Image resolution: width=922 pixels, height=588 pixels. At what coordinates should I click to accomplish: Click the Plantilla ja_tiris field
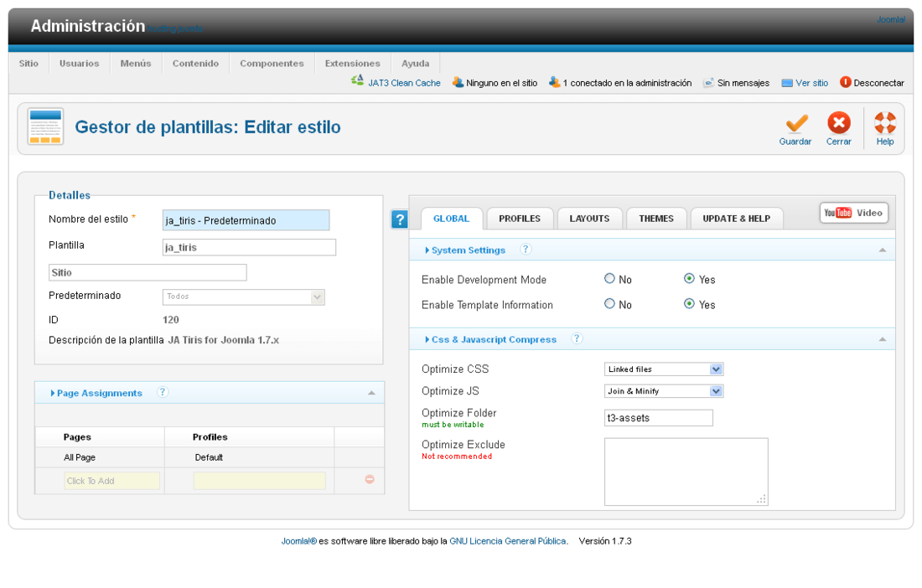click(249, 247)
